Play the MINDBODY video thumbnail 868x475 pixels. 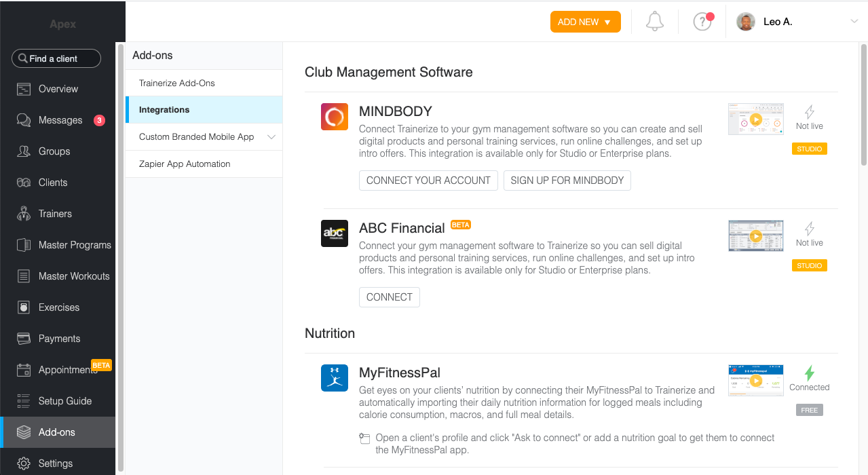click(x=756, y=119)
